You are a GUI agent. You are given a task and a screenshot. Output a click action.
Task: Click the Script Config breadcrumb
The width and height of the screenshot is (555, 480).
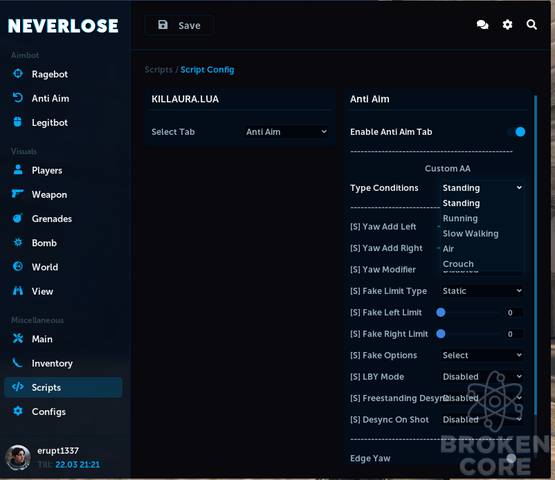(207, 70)
